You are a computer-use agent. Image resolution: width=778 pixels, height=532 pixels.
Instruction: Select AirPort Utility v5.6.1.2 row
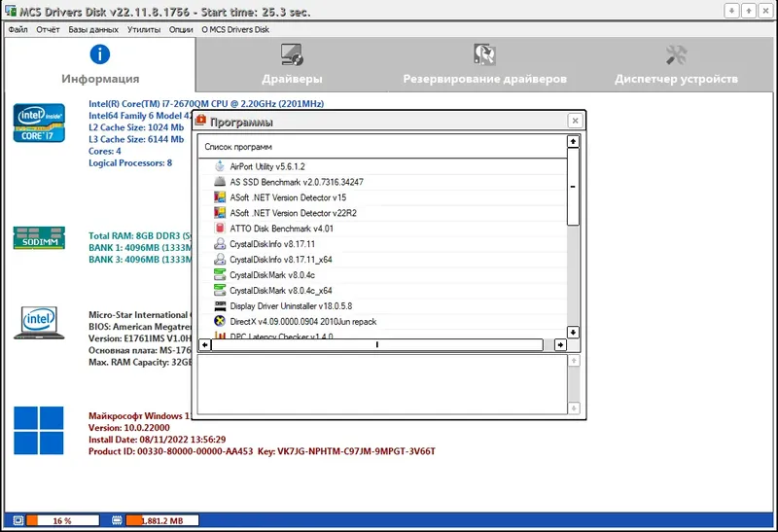(x=382, y=166)
